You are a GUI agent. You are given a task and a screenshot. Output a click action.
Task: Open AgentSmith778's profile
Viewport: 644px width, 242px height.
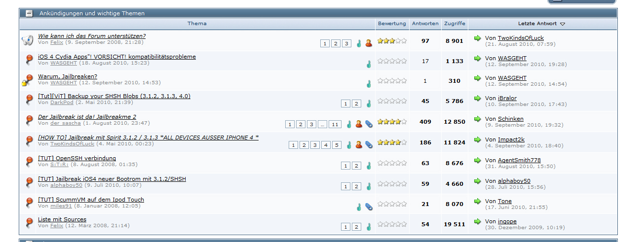(x=519, y=160)
